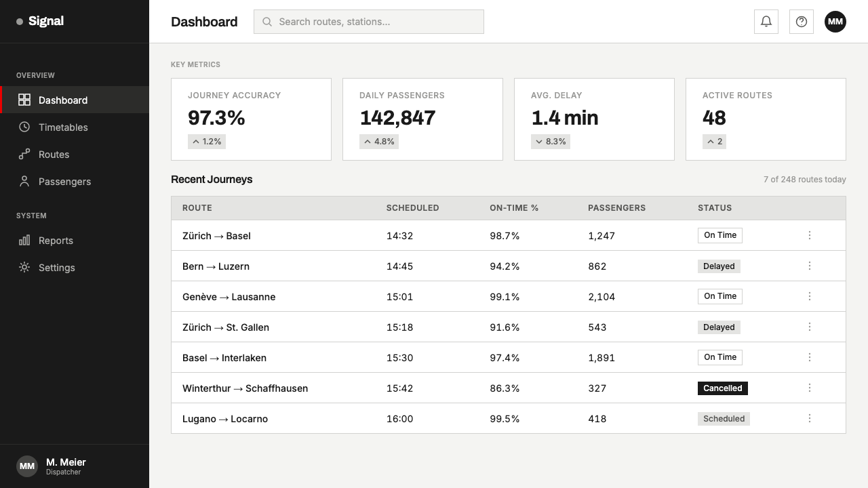Viewport: 868px width, 488px height.
Task: Open options menu for Winterthur → Schaffhausen row
Action: coord(810,388)
